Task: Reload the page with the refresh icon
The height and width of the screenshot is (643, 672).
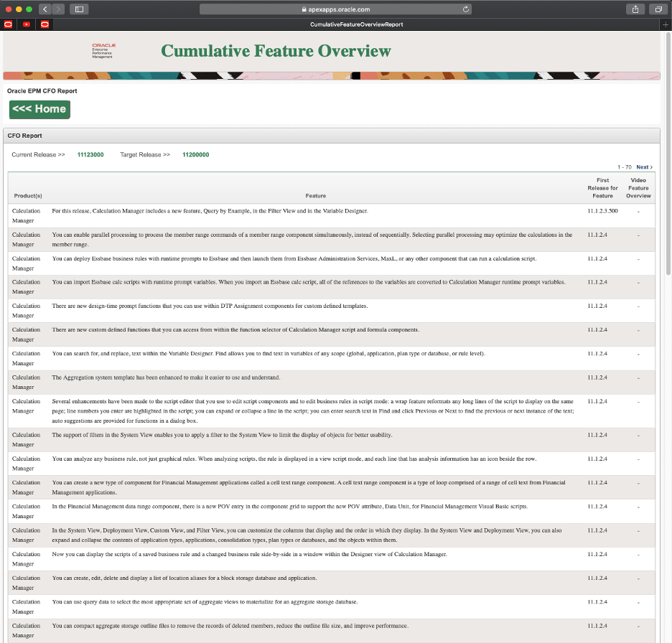Action: click(x=466, y=9)
